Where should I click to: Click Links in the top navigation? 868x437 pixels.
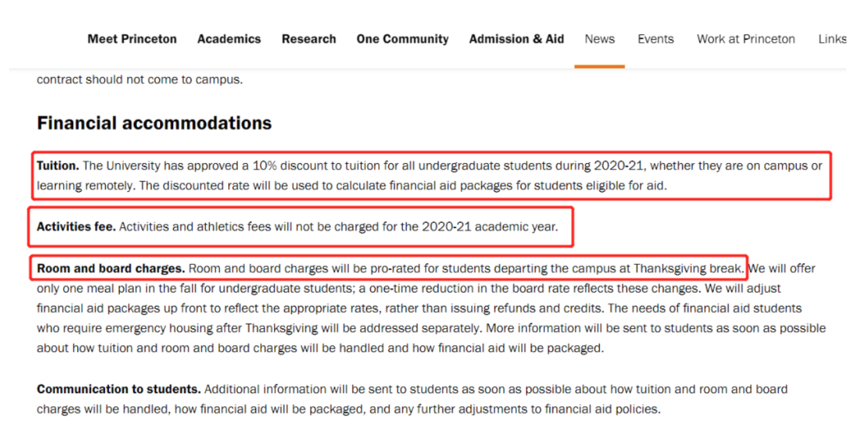[x=832, y=39]
